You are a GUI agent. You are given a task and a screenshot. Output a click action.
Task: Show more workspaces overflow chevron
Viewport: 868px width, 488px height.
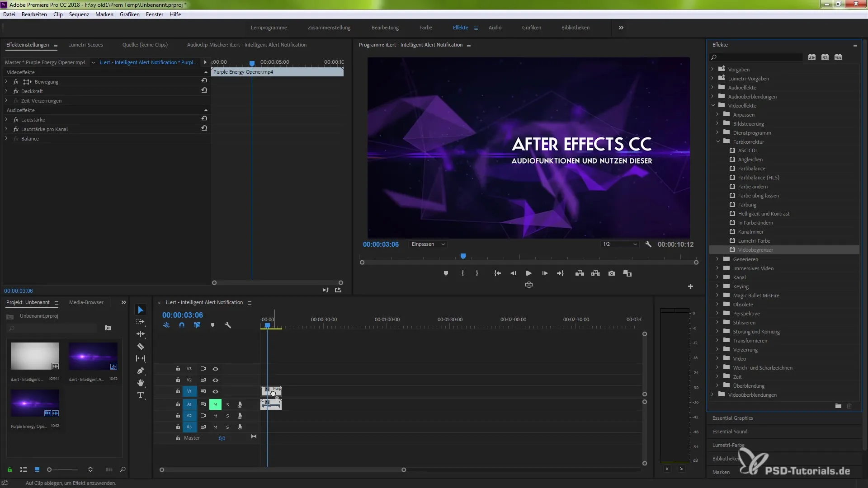point(621,28)
